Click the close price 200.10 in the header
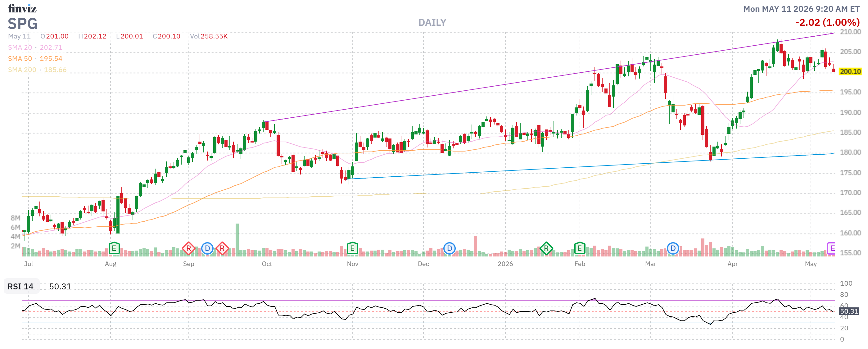This screenshot has height=349, width=868. 169,36
